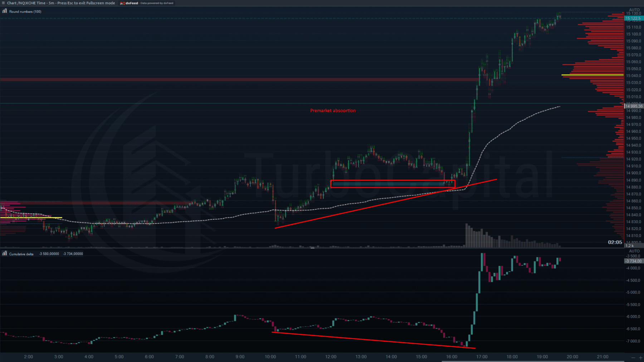Image resolution: width=644 pixels, height=362 pixels.
Task: Select the Round numbers (100) indicator label
Action: pos(25,11)
